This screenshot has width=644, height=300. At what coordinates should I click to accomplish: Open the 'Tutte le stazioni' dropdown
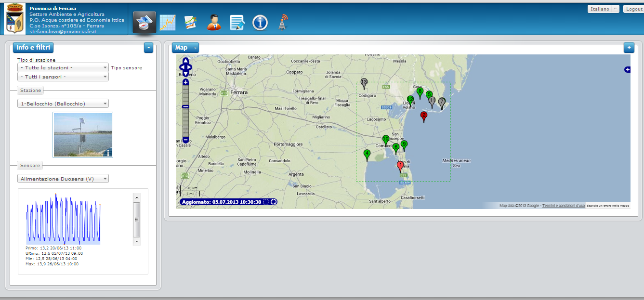pos(63,68)
